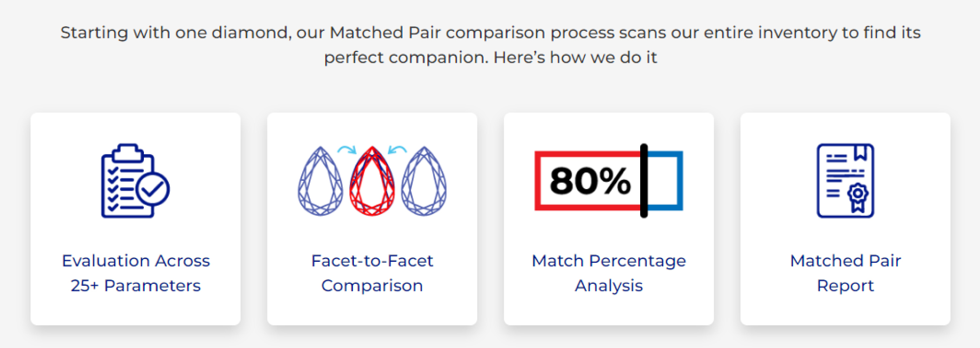980x348 pixels.
Task: Click the black divider on the match bar
Action: [x=644, y=181]
